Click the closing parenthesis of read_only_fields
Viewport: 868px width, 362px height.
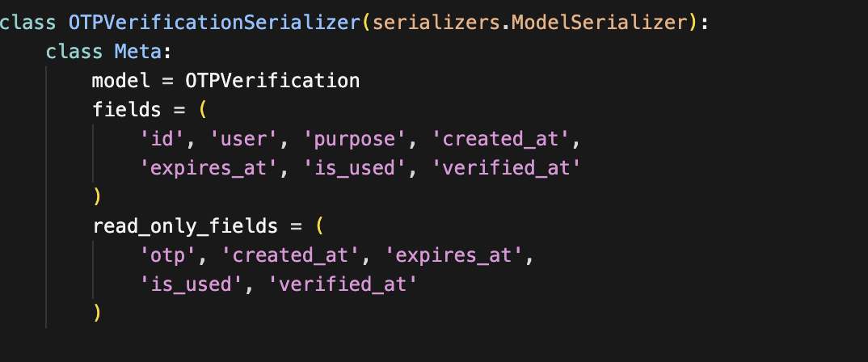click(x=98, y=313)
